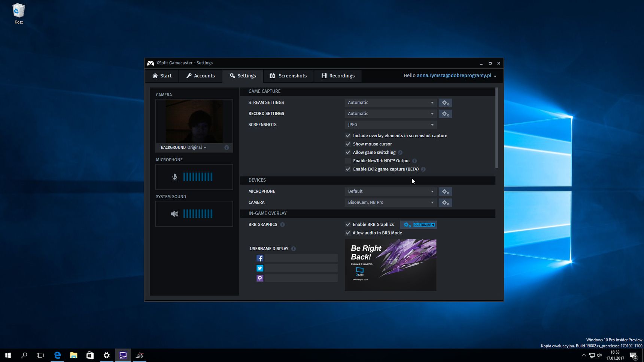Click the camera background info icon

click(227, 147)
